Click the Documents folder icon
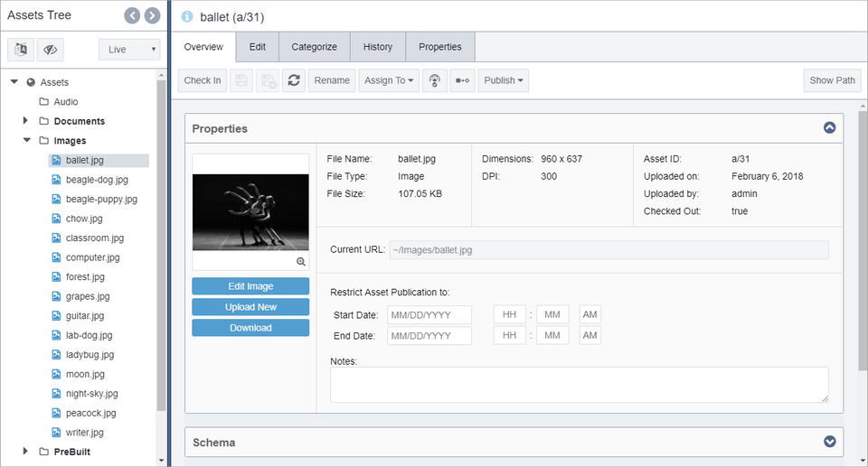The height and width of the screenshot is (467, 868). click(x=43, y=121)
